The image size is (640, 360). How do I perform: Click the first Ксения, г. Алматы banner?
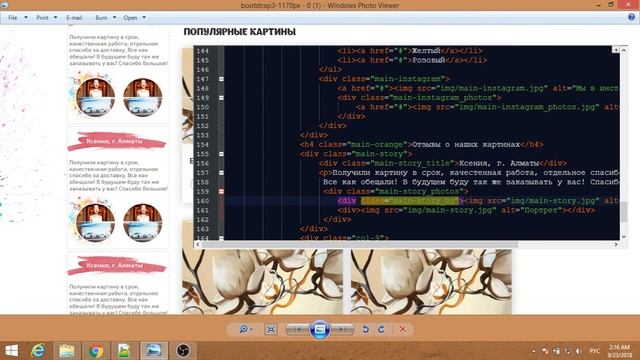point(117,141)
